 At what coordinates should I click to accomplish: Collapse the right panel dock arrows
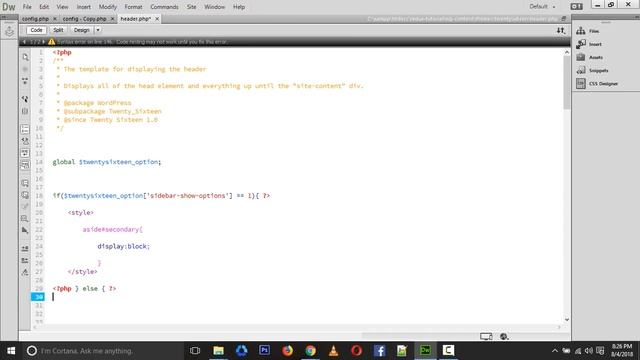636,17
